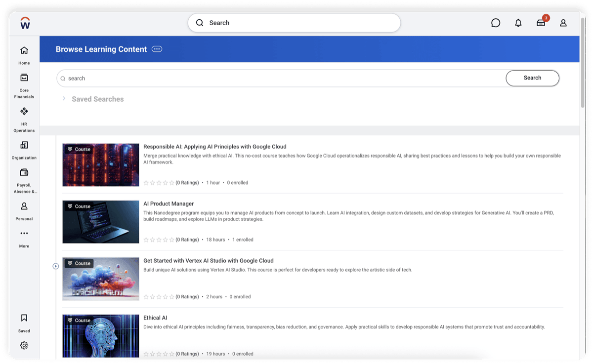Click the Ethical AI star rating
The height and width of the screenshot is (364, 593).
pyautogui.click(x=159, y=354)
